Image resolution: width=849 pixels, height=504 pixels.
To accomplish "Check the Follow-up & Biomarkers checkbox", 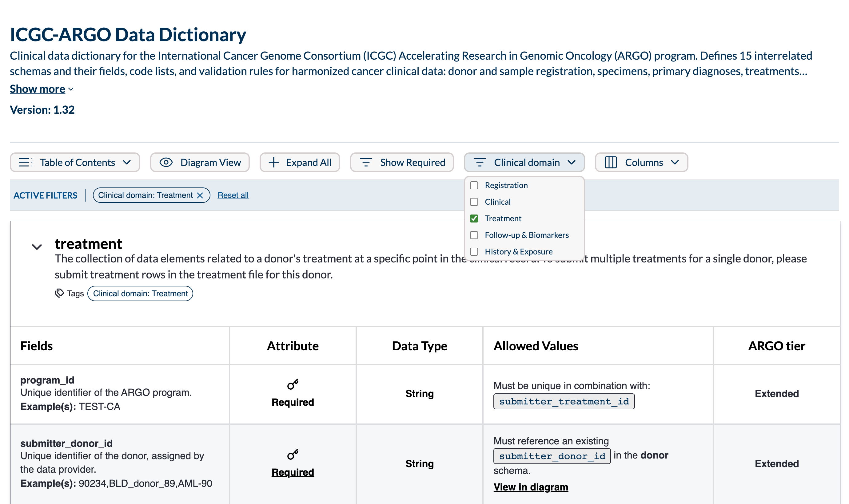I will click(x=474, y=235).
